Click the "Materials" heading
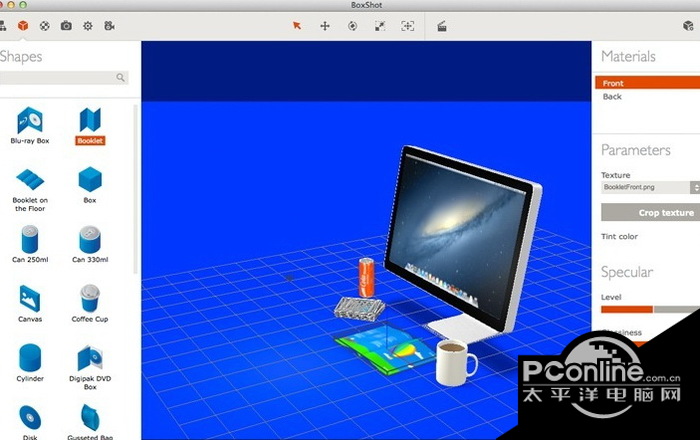700x440 pixels. click(628, 56)
